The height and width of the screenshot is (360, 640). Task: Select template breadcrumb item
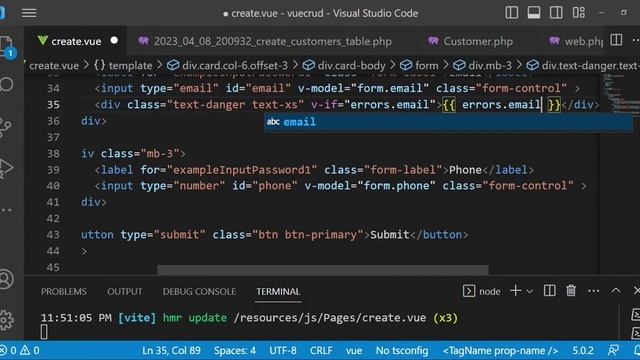coord(123,65)
